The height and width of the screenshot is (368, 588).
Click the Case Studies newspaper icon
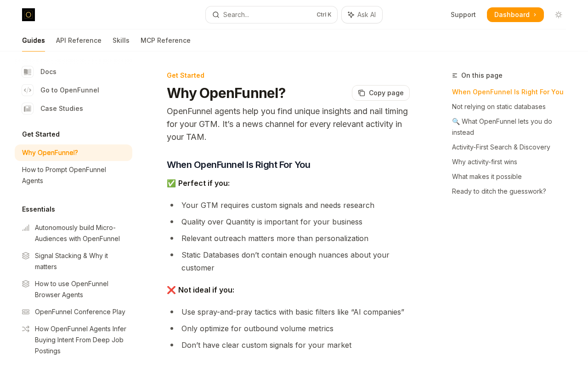tap(28, 109)
